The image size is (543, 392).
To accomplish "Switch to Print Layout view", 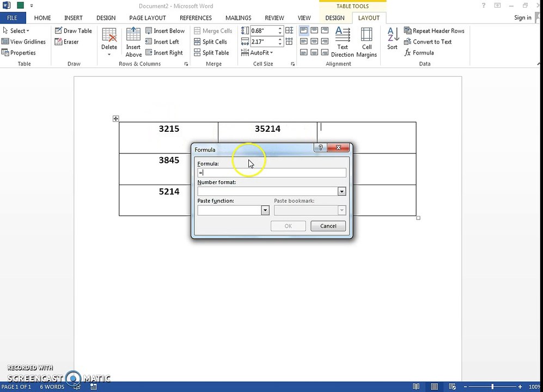I will pyautogui.click(x=434, y=387).
